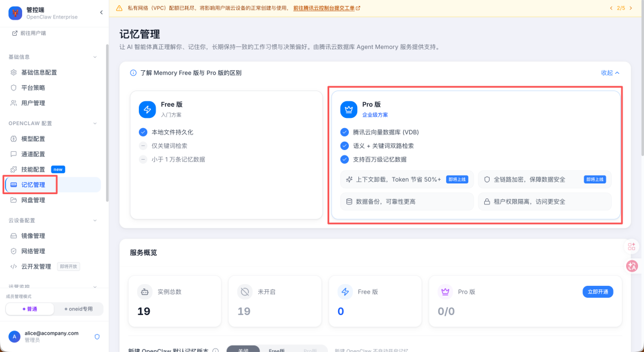Click the check mark beside 支持百万级记忆数据
The height and width of the screenshot is (352, 644).
point(345,159)
